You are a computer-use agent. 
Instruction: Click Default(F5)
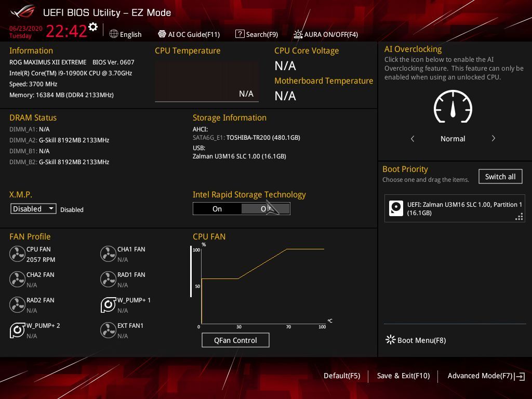pos(342,376)
